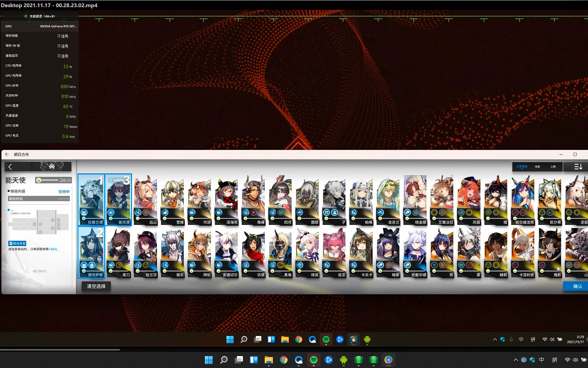588x368 pixels.
Task: Deselect operator 德克萨斯 marked 2
Action: 91,252
